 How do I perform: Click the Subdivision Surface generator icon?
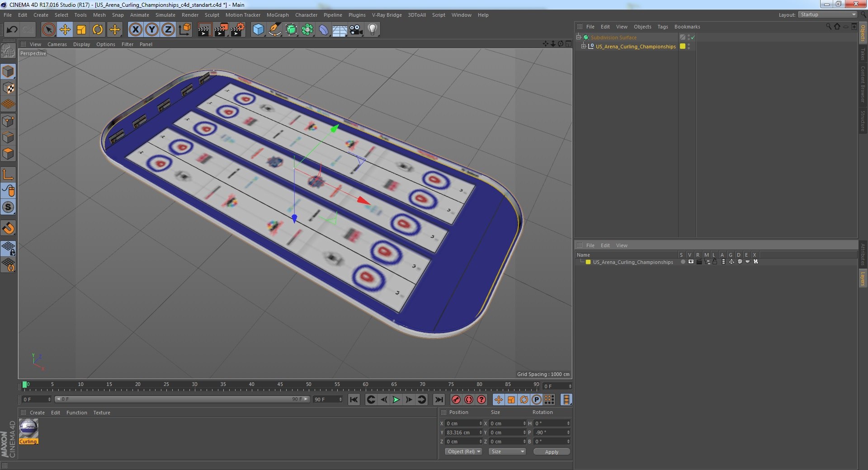pos(291,30)
